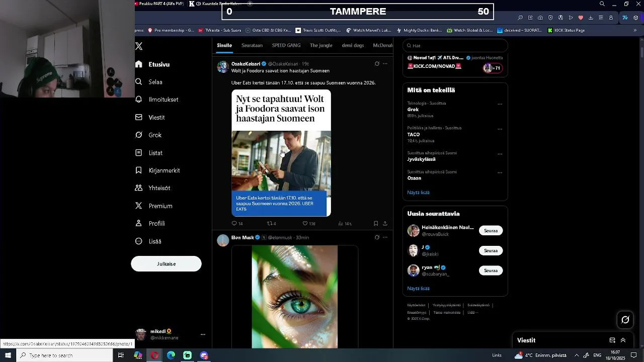The height and width of the screenshot is (362, 644).
Task: Switch to the demi dogs tab
Action: pos(353,45)
